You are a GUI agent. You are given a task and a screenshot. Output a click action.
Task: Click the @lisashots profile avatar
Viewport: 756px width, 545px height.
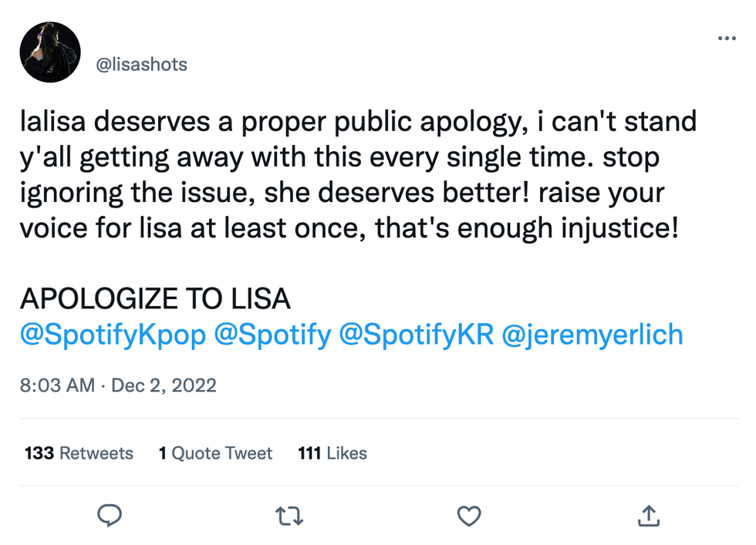pos(50,52)
